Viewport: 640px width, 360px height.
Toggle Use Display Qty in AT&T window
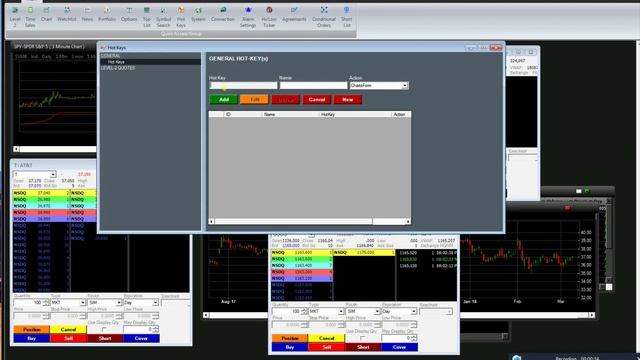[x=104, y=329]
